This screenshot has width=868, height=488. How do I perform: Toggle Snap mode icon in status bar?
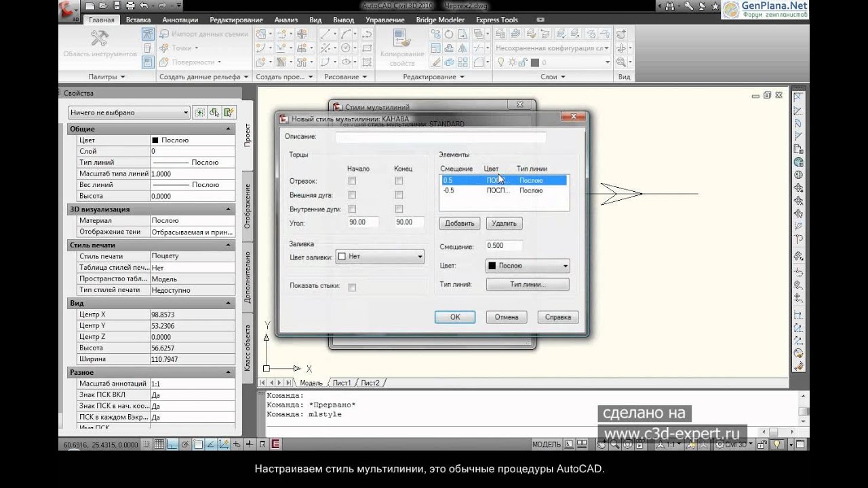(147, 444)
